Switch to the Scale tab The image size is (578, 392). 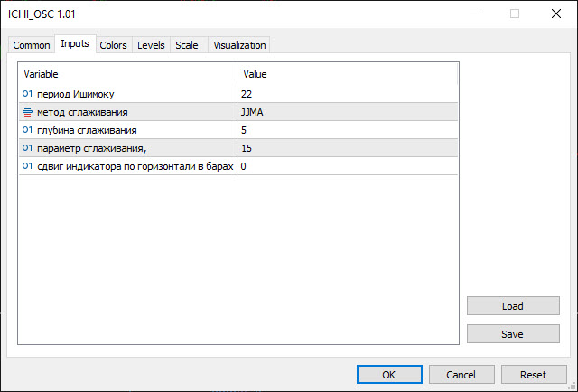click(187, 45)
